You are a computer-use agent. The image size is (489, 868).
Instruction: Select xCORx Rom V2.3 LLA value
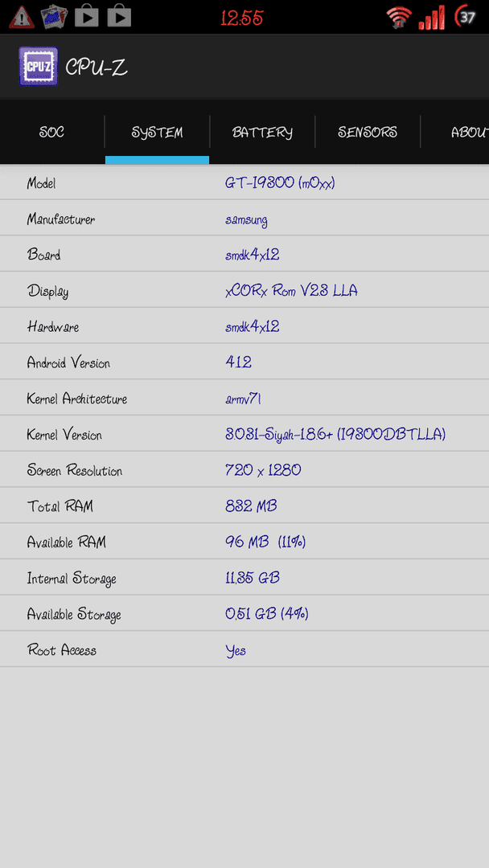[291, 291]
